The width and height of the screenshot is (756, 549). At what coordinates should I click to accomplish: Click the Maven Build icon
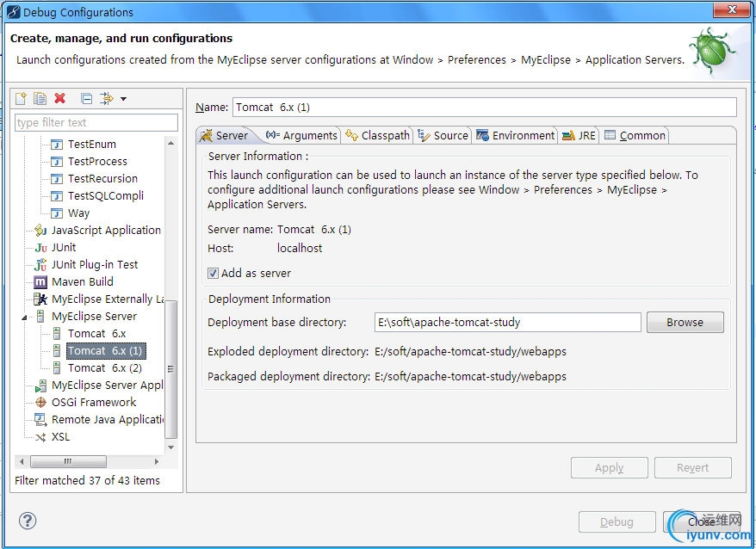coord(40,282)
